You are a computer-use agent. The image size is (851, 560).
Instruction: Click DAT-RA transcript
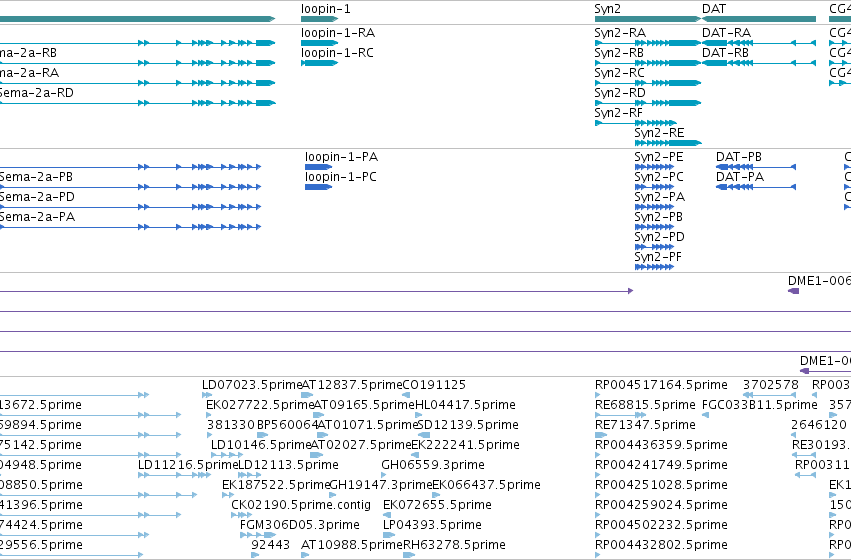[x=759, y=43]
